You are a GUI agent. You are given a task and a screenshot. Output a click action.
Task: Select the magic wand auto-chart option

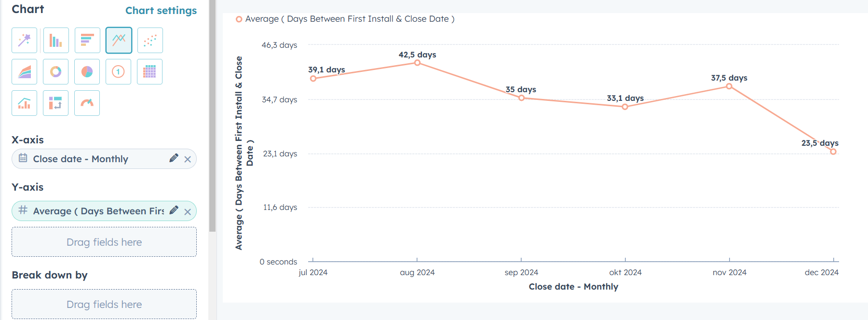point(24,40)
